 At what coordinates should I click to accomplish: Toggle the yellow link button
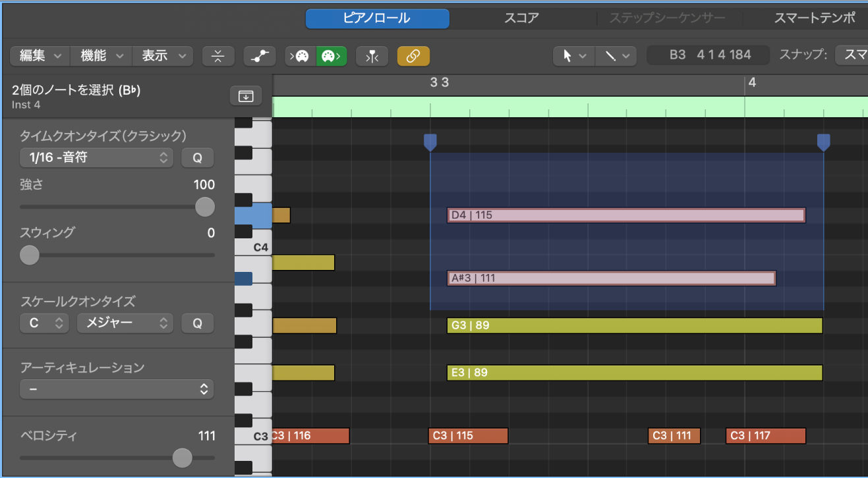[413, 57]
